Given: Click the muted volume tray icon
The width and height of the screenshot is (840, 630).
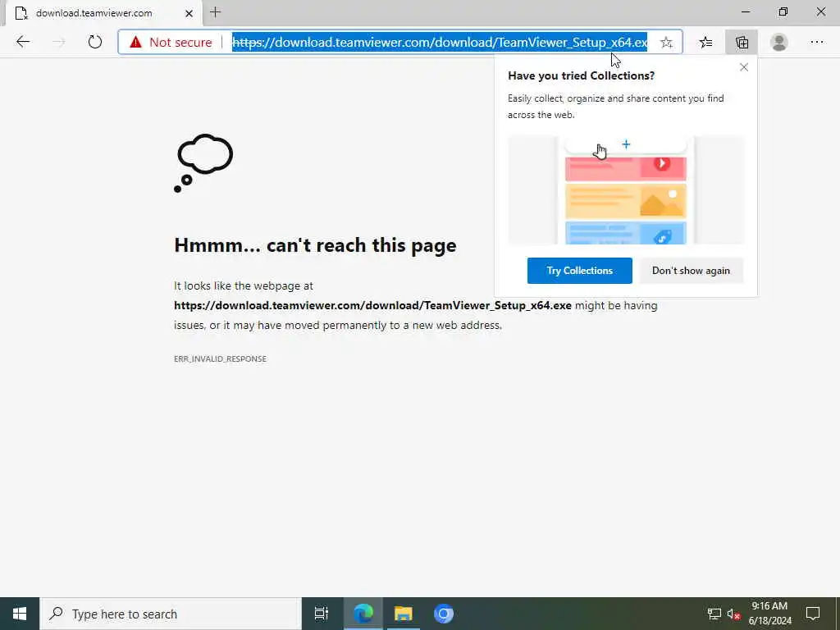Looking at the screenshot, I should pyautogui.click(x=733, y=614).
